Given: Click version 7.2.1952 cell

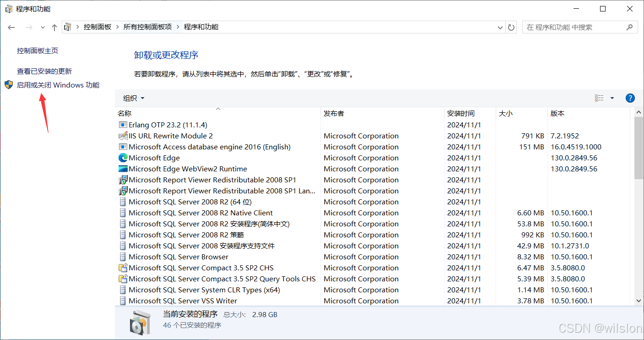Looking at the screenshot, I should coord(564,136).
